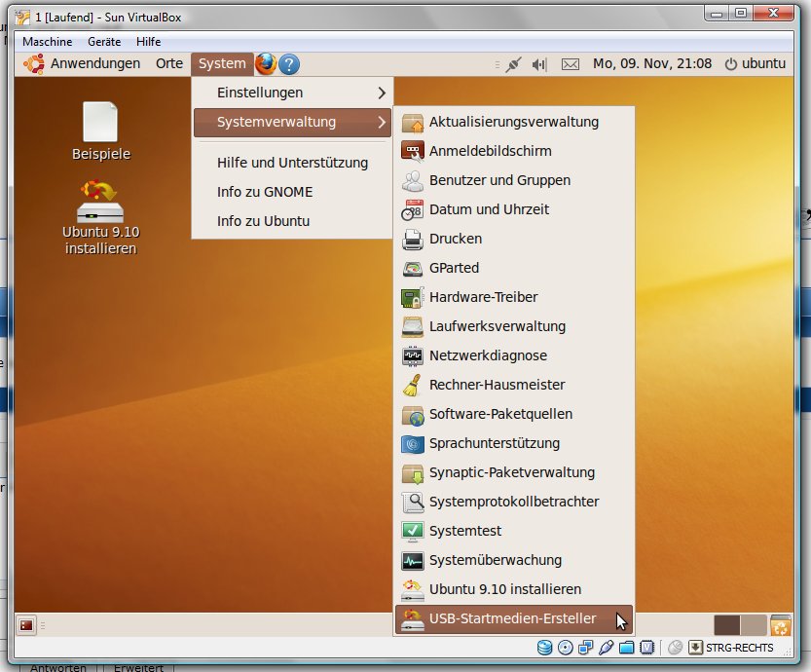Open the mail envelope indicator

[570, 64]
